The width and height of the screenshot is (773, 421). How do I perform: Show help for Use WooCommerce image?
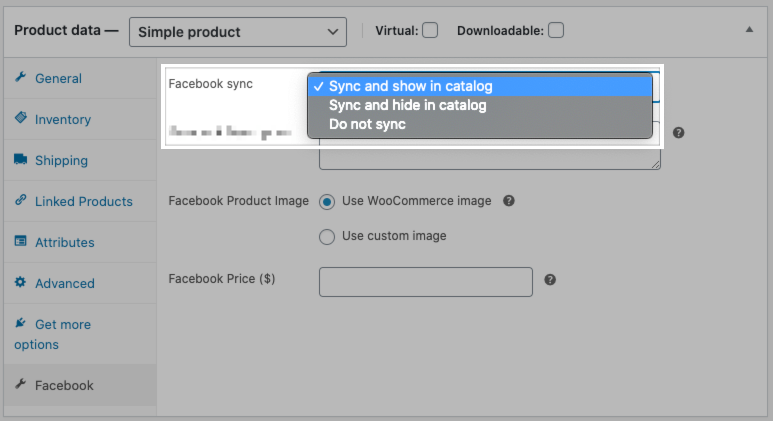pos(509,201)
